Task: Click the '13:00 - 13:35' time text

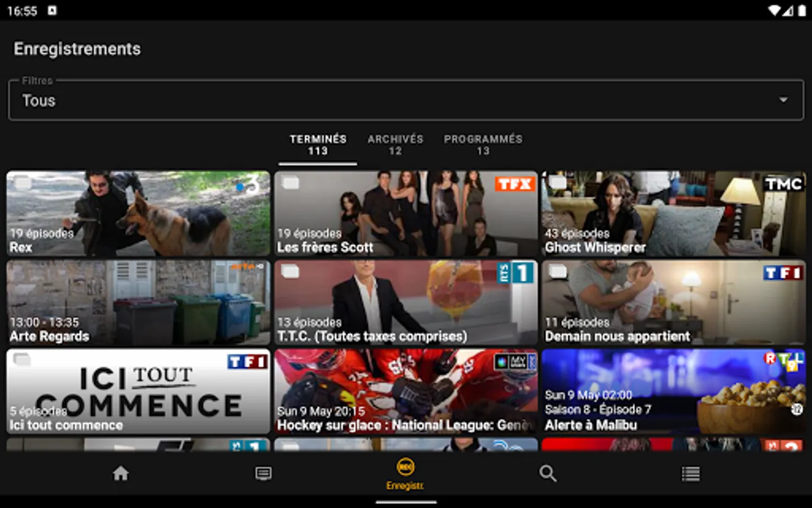Action: pos(44,322)
